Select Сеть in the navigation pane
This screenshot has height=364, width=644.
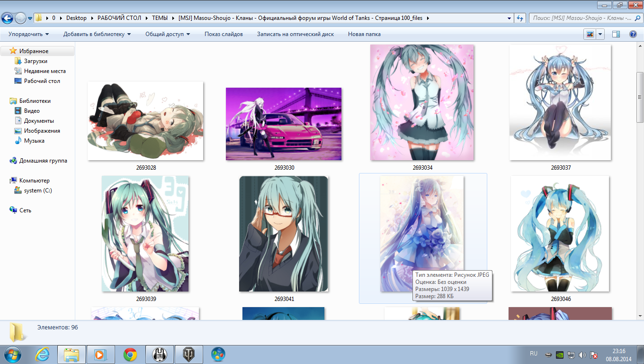25,210
